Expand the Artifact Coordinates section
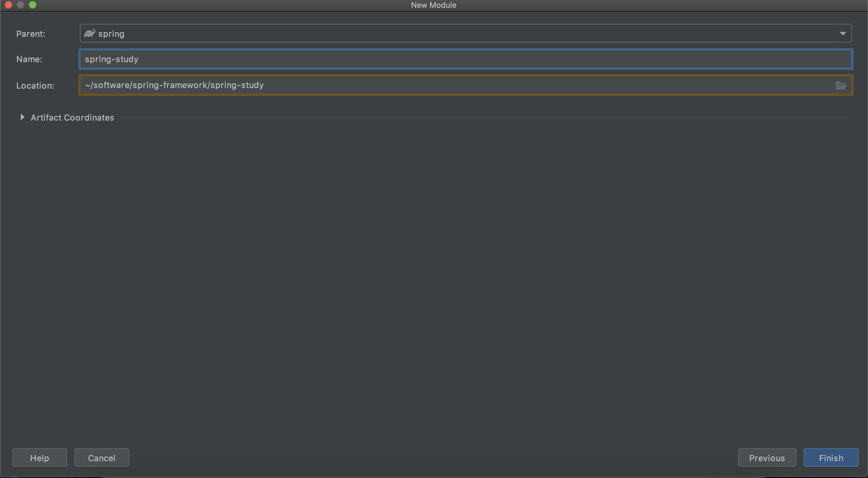Screen dimensions: 868x478 tap(22, 117)
